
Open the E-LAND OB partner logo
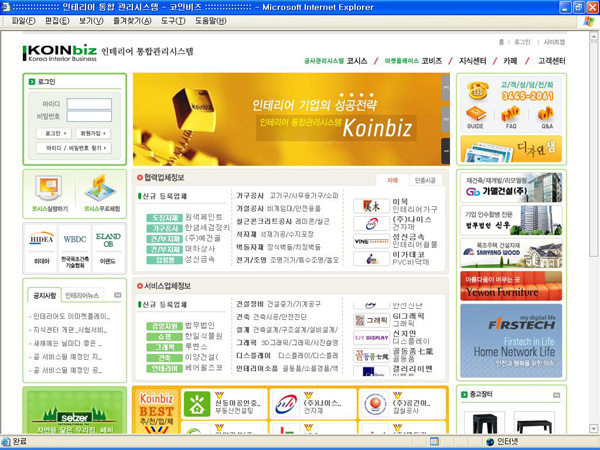(108, 240)
